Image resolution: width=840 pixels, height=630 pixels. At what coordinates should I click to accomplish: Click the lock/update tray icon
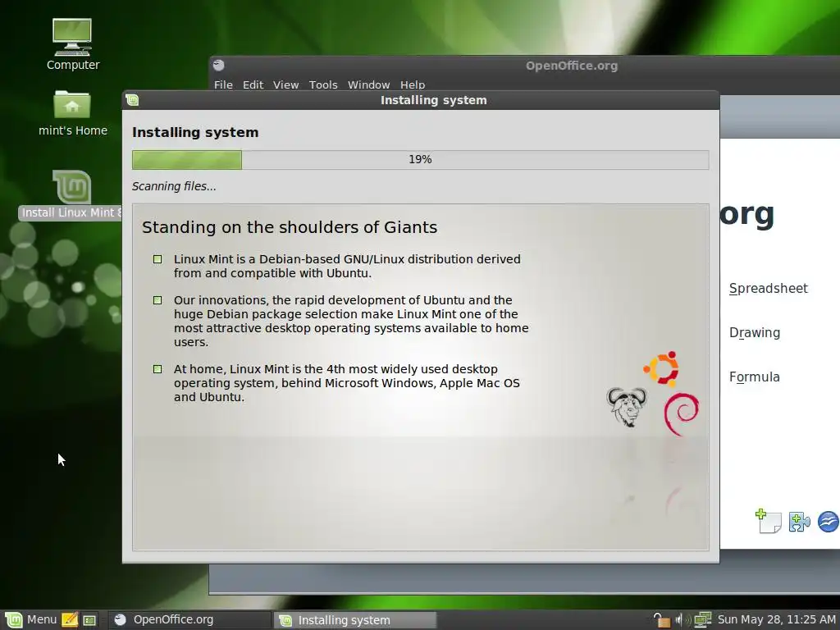pyautogui.click(x=662, y=620)
